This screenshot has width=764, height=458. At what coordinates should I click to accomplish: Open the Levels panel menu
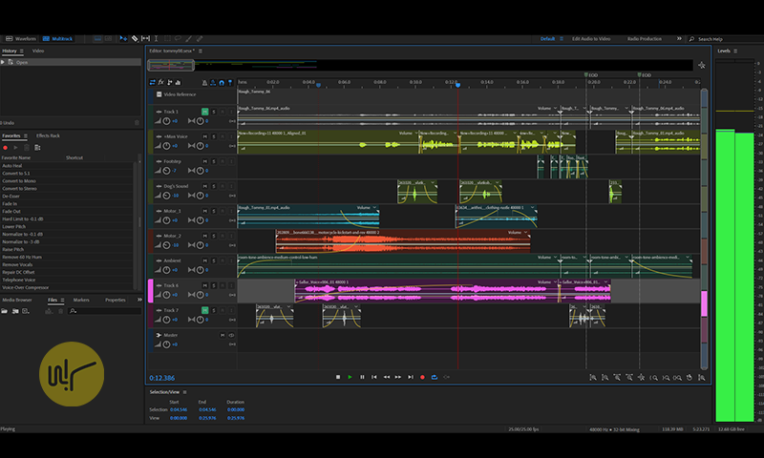coord(736,51)
